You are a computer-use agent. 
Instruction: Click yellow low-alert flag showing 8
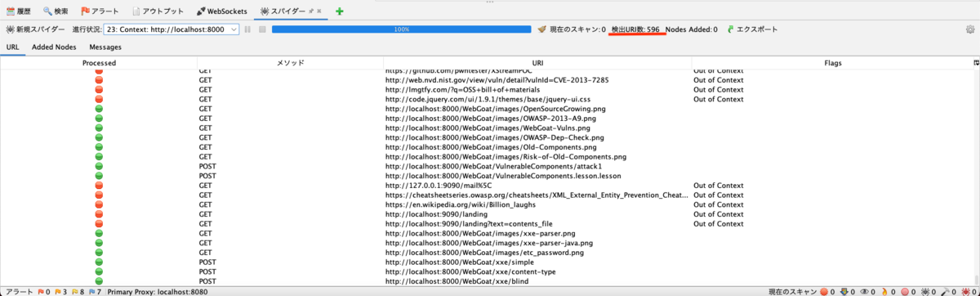click(74, 291)
